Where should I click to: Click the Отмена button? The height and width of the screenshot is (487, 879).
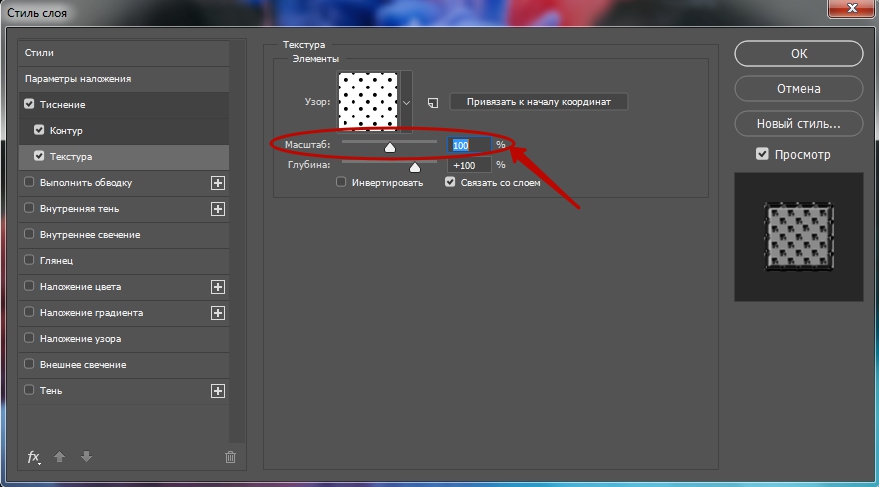[x=799, y=89]
